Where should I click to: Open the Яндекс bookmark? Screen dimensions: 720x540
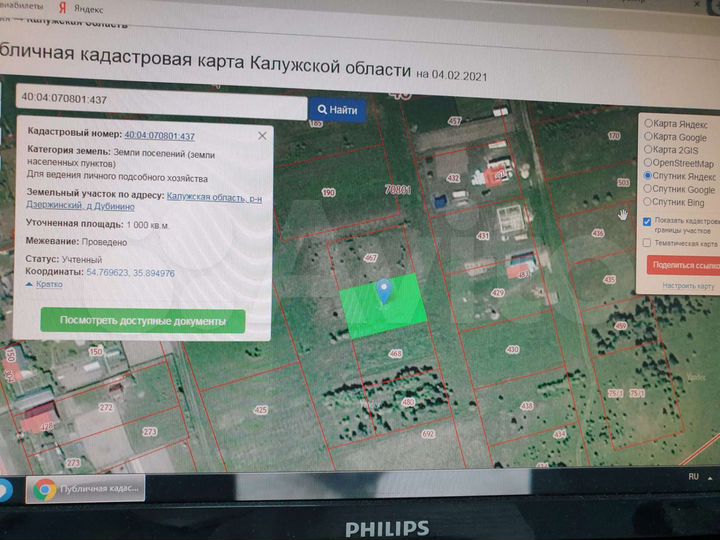pos(81,9)
